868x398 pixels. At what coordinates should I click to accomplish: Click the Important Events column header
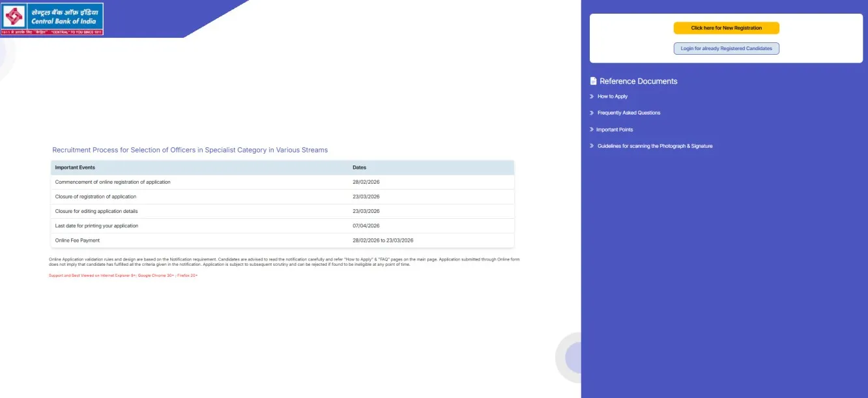75,167
